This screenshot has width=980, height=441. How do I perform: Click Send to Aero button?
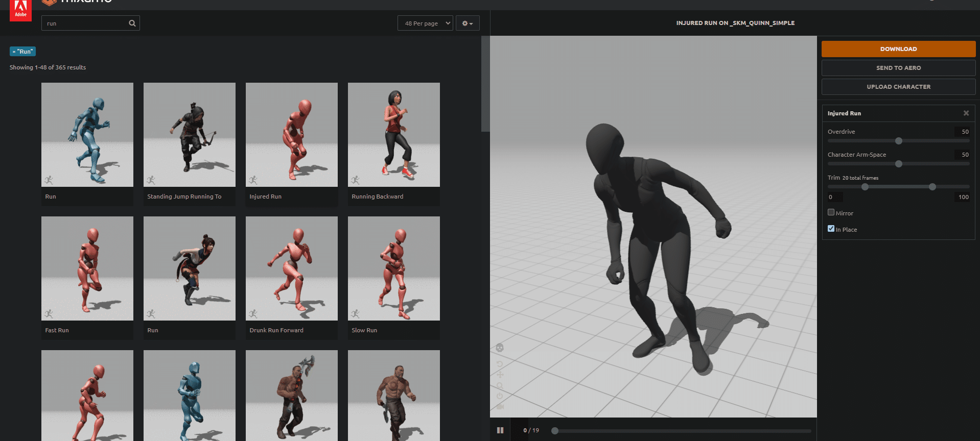[x=898, y=68]
